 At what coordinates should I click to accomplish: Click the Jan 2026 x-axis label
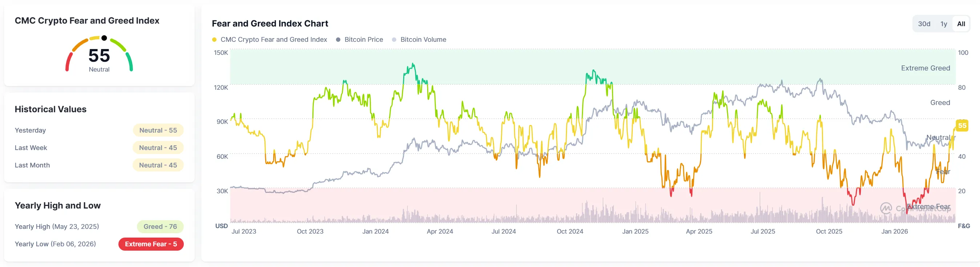click(894, 231)
